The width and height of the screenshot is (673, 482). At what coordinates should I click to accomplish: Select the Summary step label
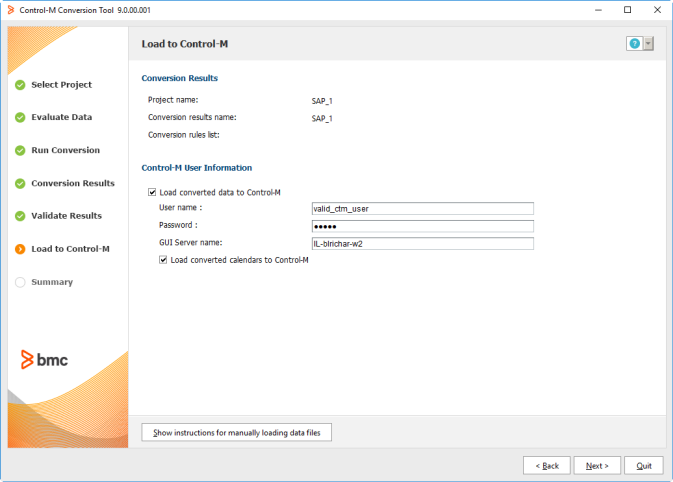point(52,282)
